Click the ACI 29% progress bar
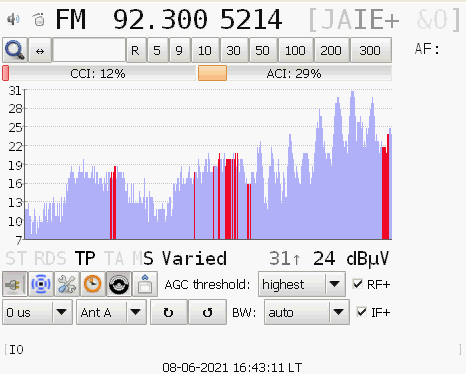The width and height of the screenshot is (466, 374). coord(295,73)
